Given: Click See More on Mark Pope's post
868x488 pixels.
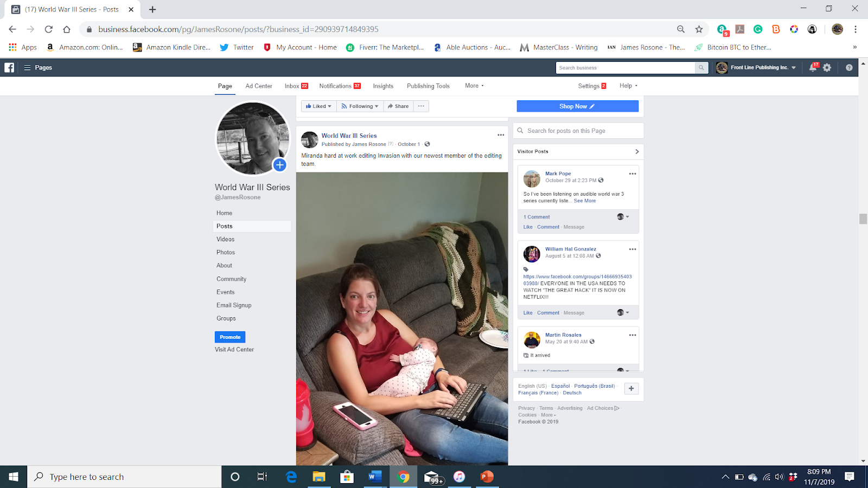Looking at the screenshot, I should [585, 201].
